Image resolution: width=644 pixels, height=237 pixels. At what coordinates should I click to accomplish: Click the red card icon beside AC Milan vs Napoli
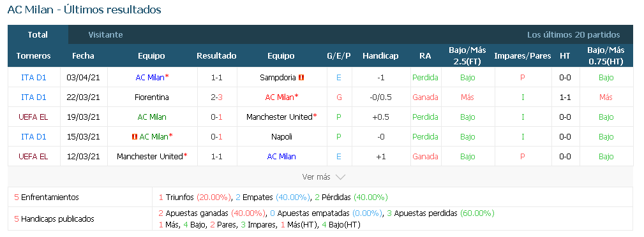coord(134,136)
